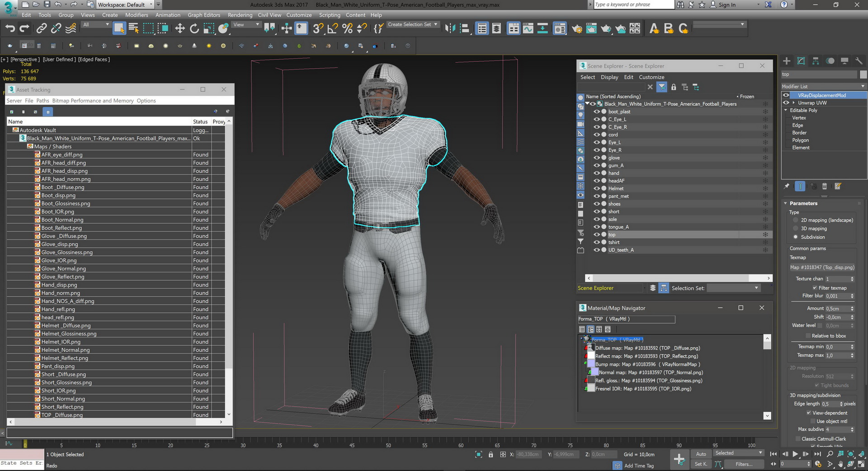
Task: Select 3D mapping radio button
Action: pyautogui.click(x=796, y=229)
